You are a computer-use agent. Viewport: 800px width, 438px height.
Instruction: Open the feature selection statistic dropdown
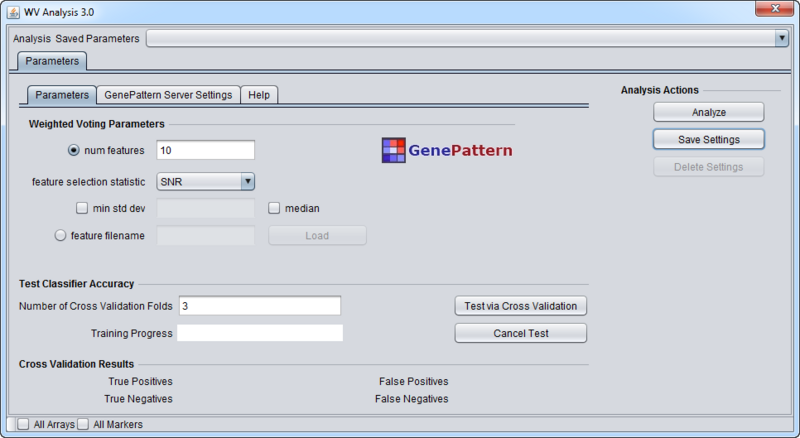coord(206,181)
